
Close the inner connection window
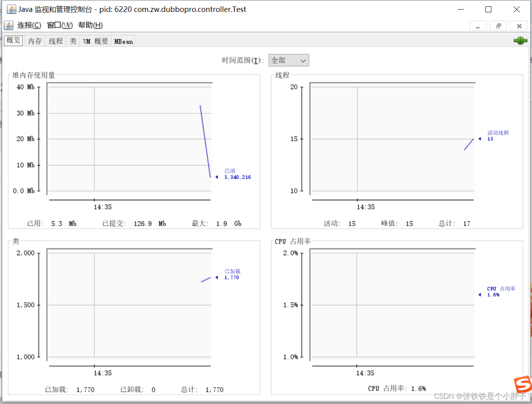click(519, 26)
